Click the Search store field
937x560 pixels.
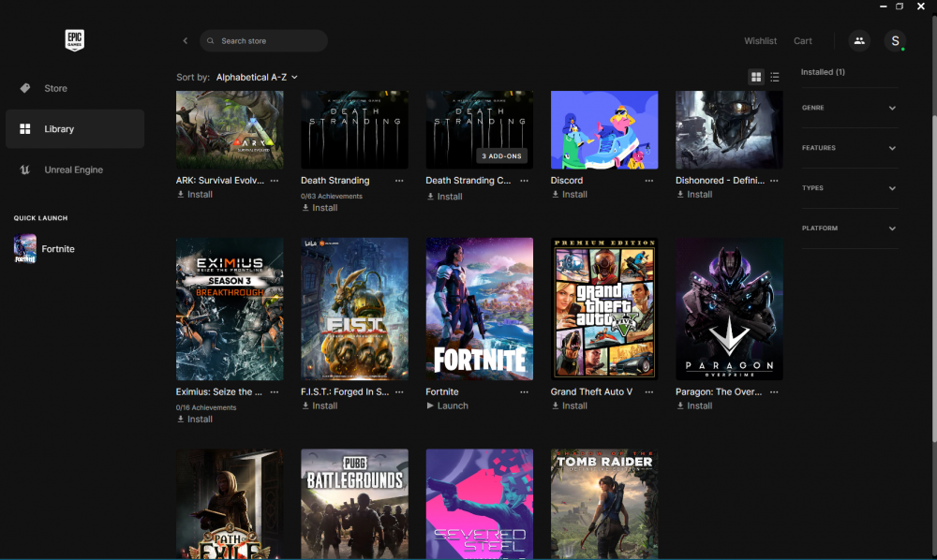263,40
